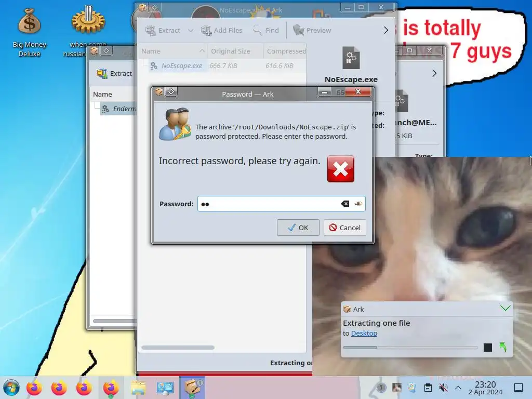Click the muted volume icon in the system tray
Viewport: 532px width, 399px height.
click(x=443, y=387)
